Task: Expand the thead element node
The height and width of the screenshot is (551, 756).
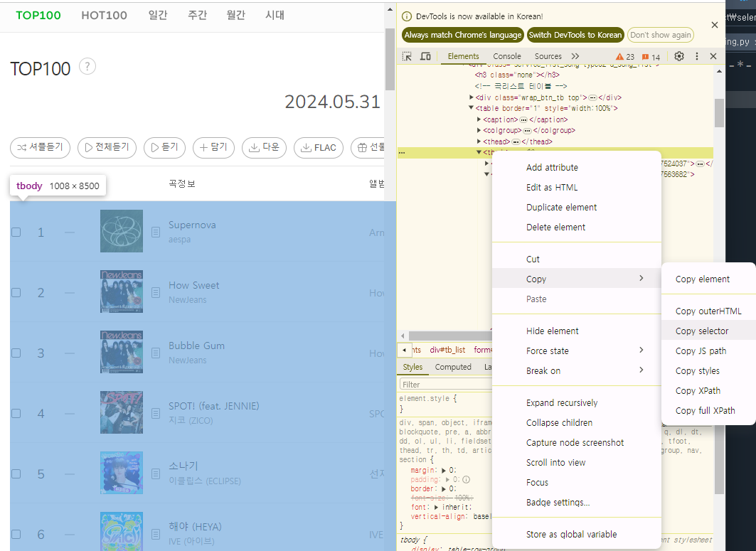Action: [x=479, y=141]
